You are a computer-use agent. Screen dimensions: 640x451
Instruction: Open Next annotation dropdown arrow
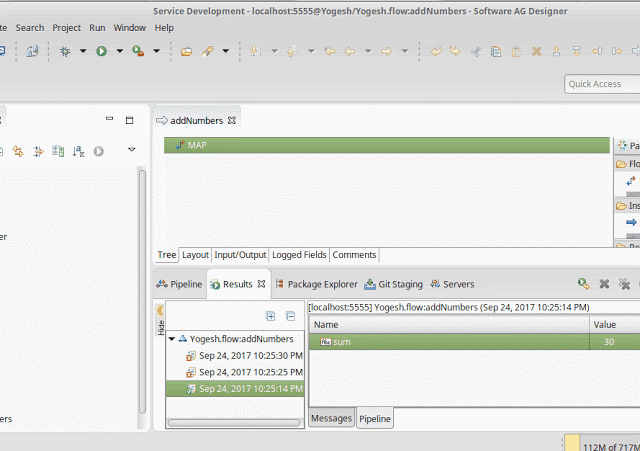(x=274, y=51)
